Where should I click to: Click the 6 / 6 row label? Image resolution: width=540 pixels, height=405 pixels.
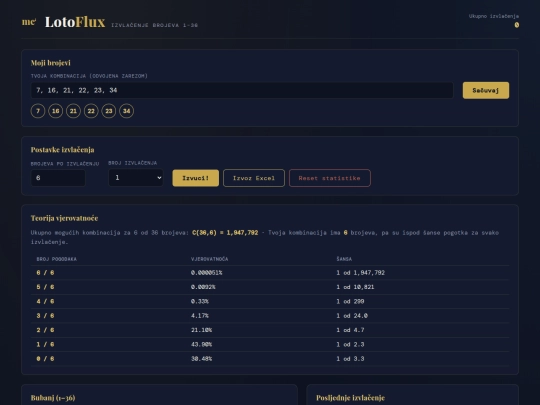click(x=45, y=272)
